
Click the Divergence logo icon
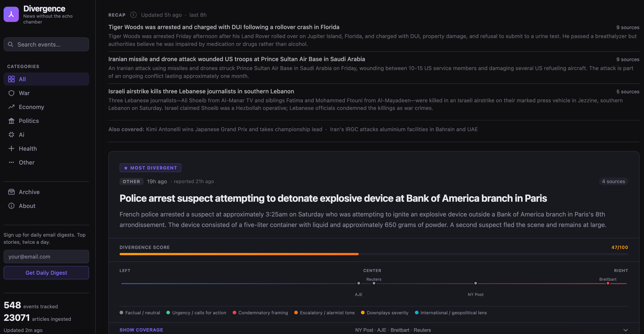11,14
